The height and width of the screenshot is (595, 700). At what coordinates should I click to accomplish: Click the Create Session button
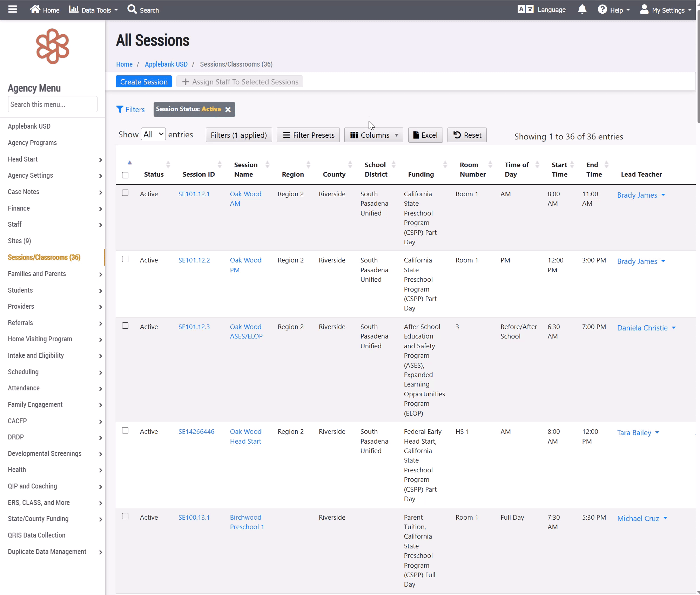point(144,82)
